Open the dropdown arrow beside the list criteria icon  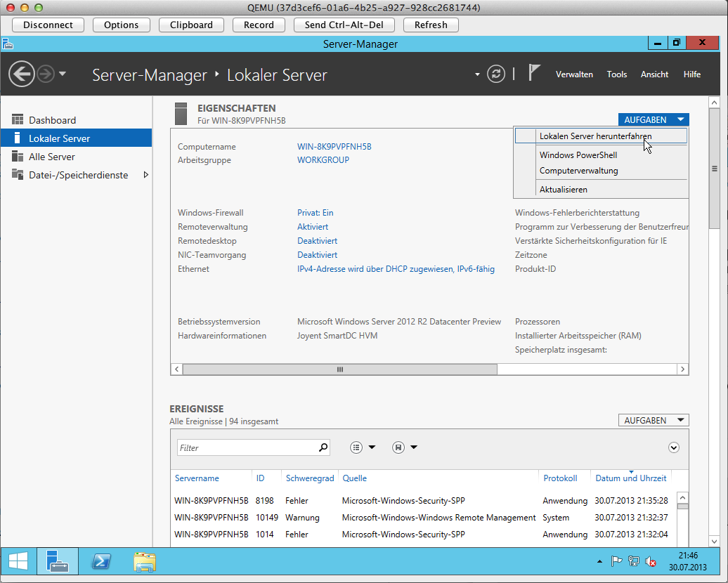click(372, 447)
